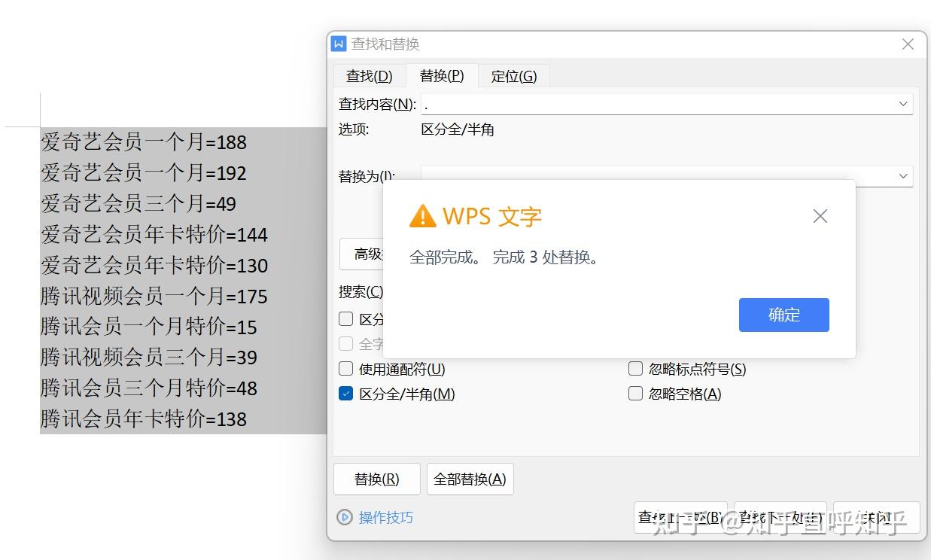931x560 pixels.
Task: Click the 高级 button partly hidden
Action: tap(363, 254)
